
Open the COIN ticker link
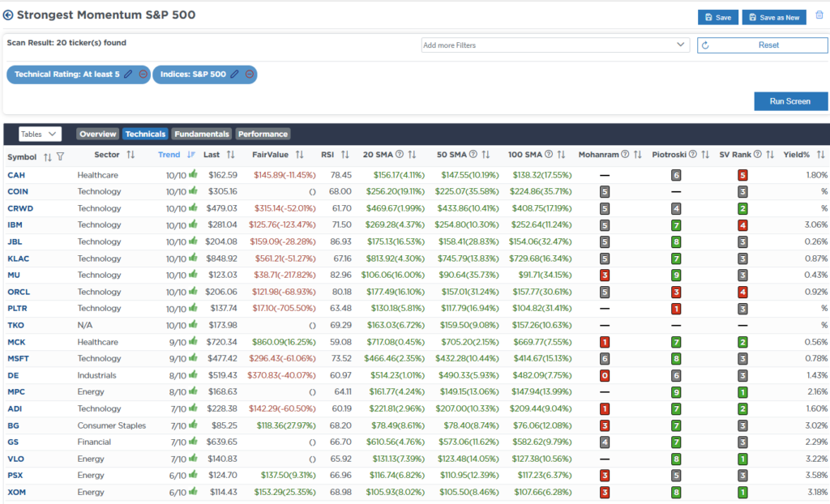point(18,192)
